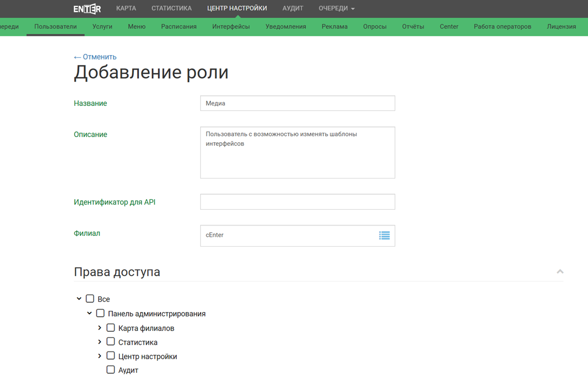Open branch list icon in Филиал field
The height and width of the screenshot is (379, 588).
[x=384, y=236]
